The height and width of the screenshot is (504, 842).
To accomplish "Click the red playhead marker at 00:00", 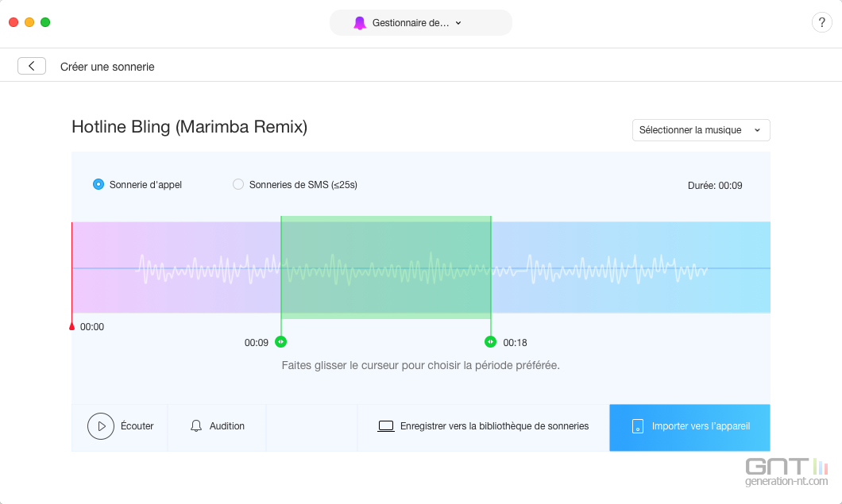I will pyautogui.click(x=72, y=325).
